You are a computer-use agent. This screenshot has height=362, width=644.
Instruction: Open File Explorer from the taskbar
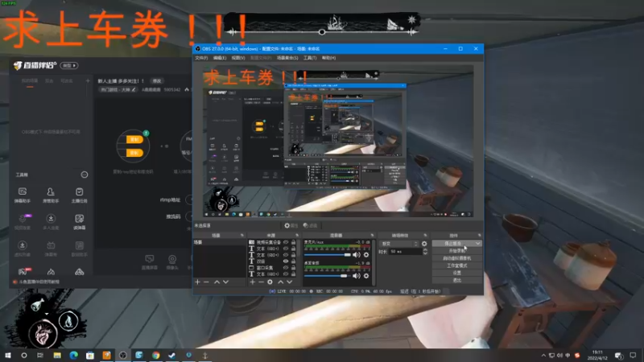tap(57, 355)
